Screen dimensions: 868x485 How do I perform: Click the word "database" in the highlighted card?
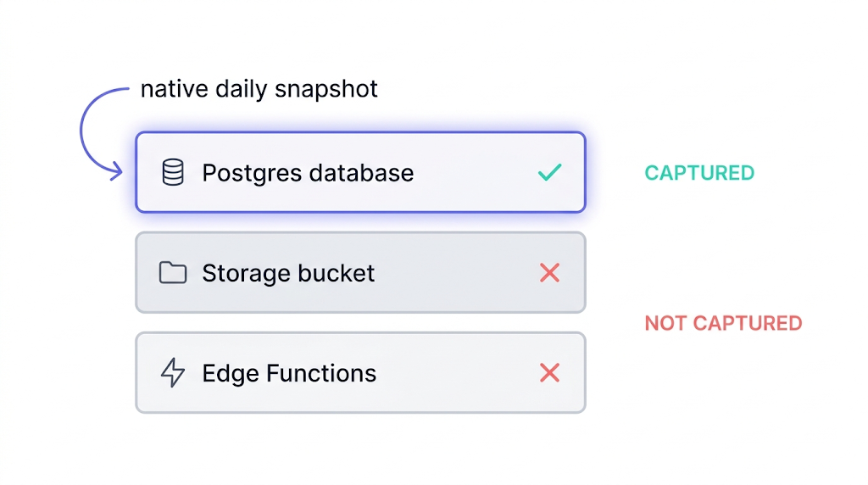[x=361, y=173]
